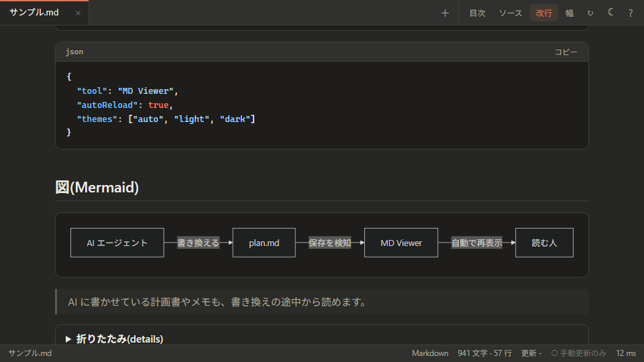Click サンプル.md in the status bar
644x362 pixels.
coord(30,353)
